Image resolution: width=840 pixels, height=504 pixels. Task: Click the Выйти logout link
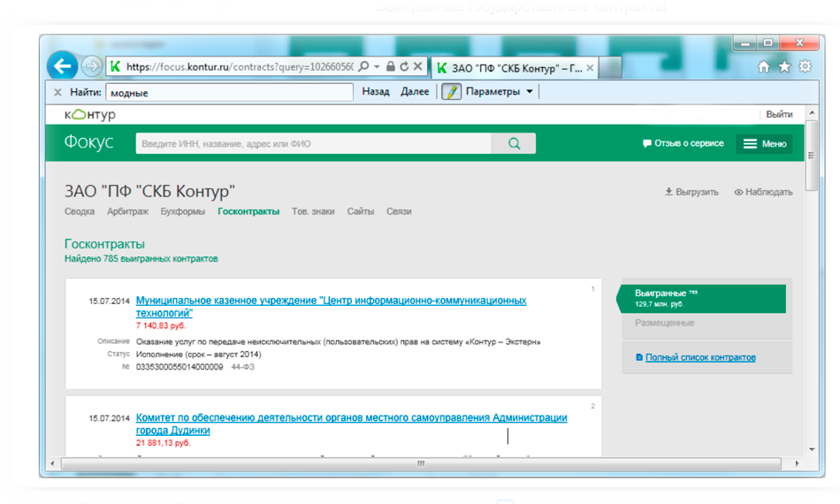coord(779,115)
